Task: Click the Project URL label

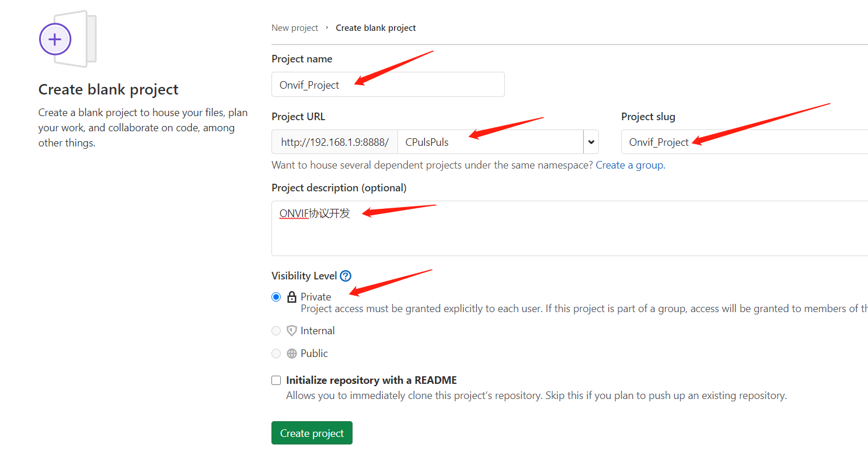Action: coord(298,117)
